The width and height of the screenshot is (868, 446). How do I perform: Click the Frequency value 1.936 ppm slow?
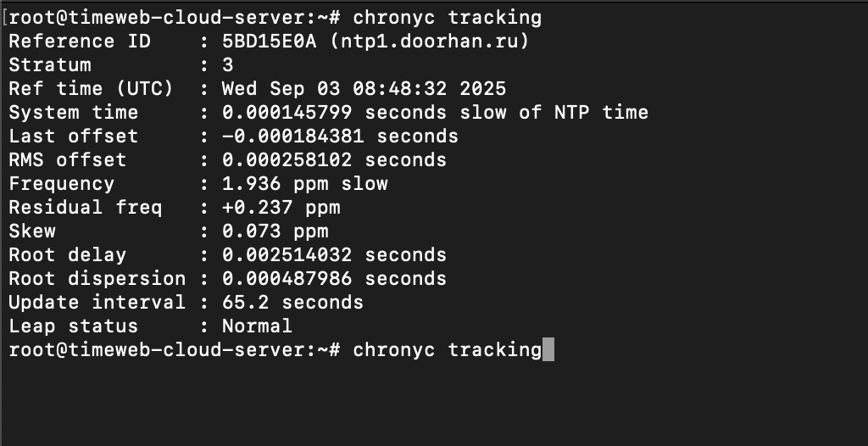pyautogui.click(x=305, y=184)
